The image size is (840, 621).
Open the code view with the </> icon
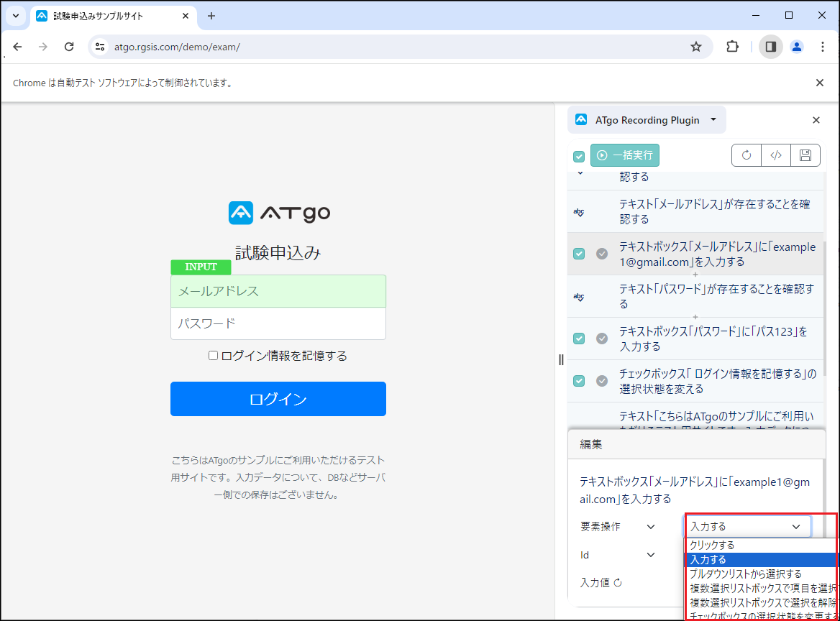(775, 155)
